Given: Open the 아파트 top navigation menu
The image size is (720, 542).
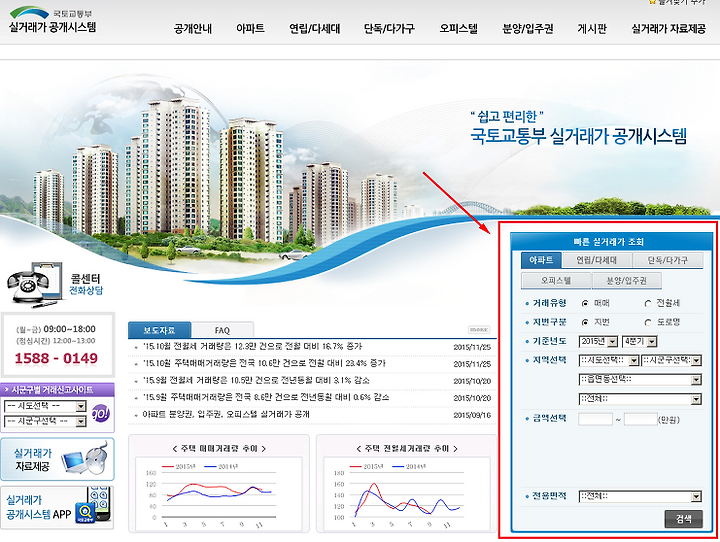Looking at the screenshot, I should (x=250, y=28).
